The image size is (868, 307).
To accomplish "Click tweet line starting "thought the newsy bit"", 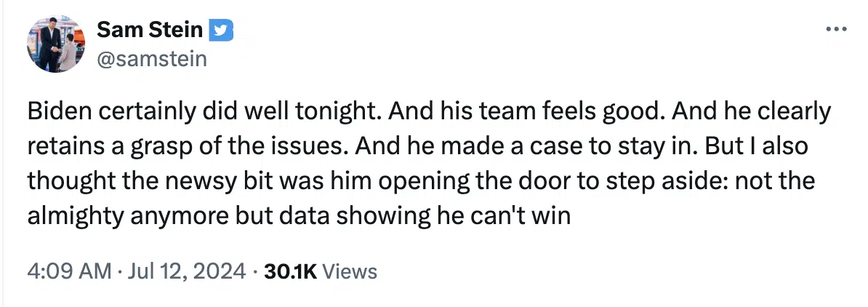I will click(x=421, y=180).
